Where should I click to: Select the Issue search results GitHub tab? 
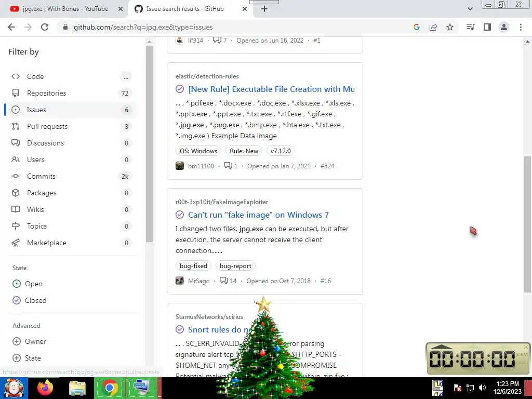tap(190, 9)
